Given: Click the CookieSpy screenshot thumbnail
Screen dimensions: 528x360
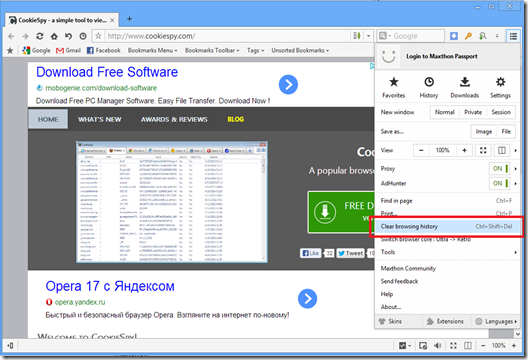Looking at the screenshot, I should click(x=172, y=202).
